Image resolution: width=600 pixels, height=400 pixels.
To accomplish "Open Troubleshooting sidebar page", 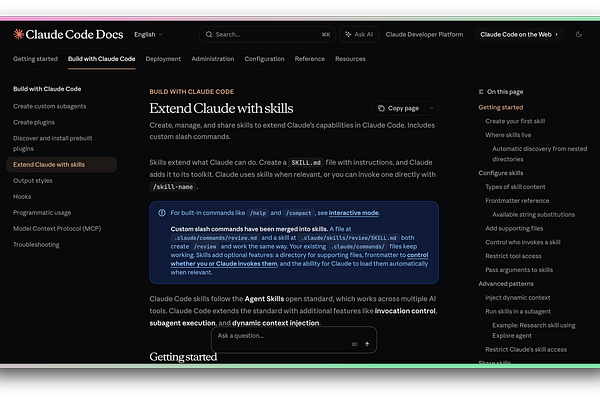I will [36, 245].
